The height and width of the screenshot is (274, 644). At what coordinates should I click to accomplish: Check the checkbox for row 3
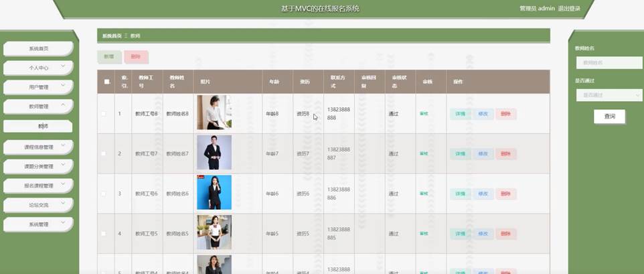click(104, 194)
